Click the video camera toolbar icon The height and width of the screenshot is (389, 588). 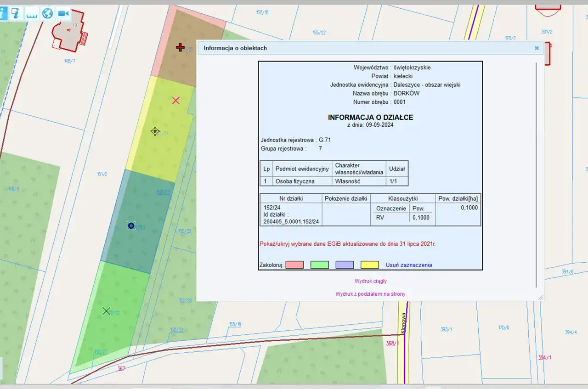coord(63,13)
